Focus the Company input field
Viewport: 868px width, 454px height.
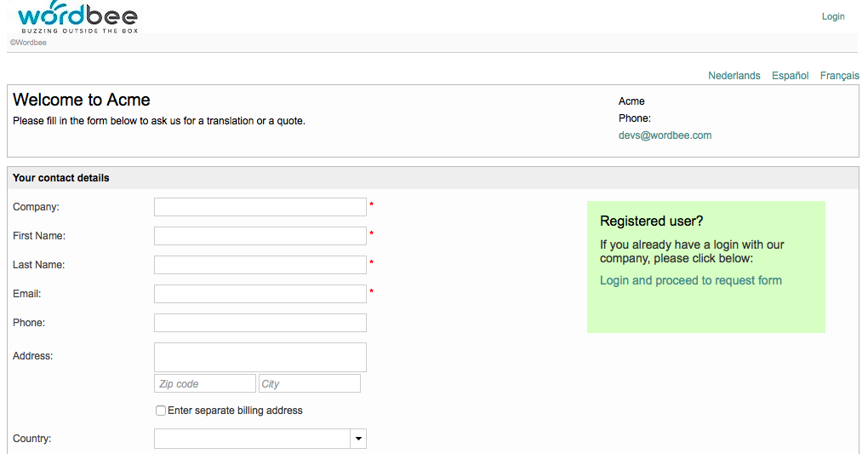point(260,207)
